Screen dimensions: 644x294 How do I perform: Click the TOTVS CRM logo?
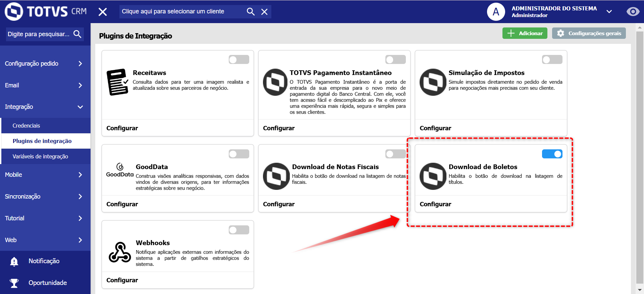pos(46,11)
